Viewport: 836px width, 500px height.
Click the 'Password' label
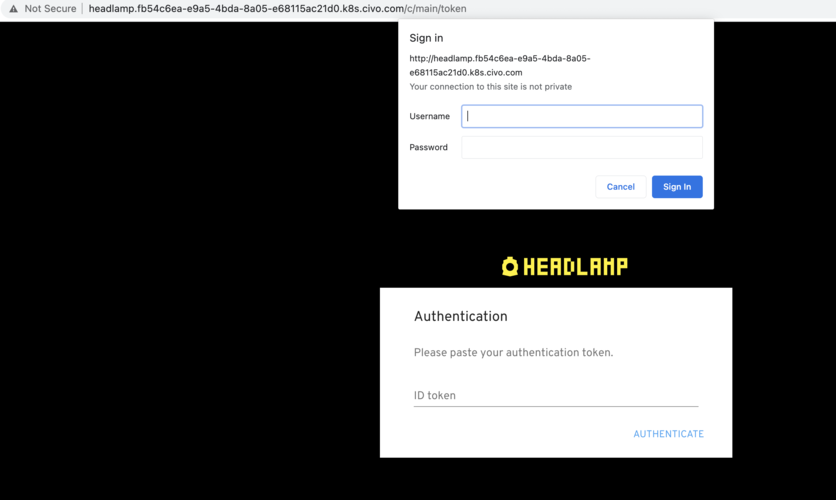pos(428,147)
